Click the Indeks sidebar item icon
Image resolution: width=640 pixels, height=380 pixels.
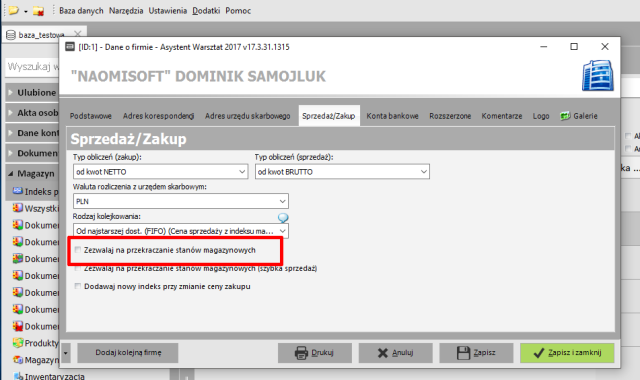pos(18,191)
